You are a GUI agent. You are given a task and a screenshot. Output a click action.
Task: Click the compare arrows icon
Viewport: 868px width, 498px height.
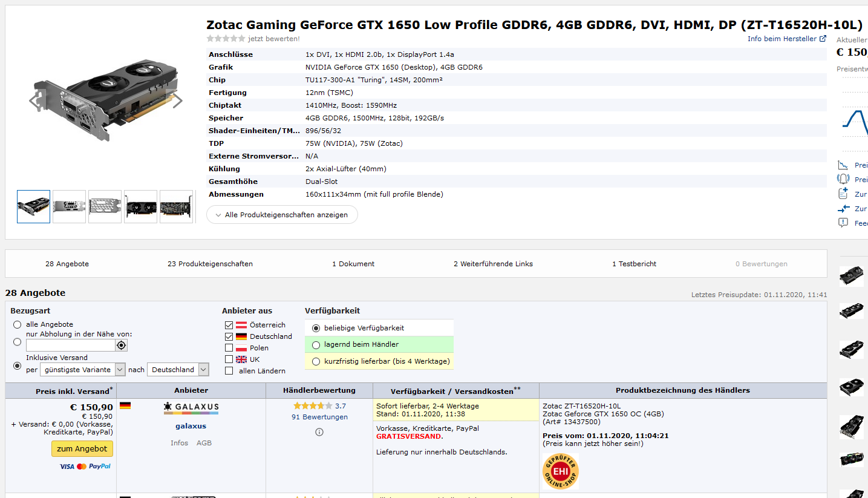coord(843,209)
